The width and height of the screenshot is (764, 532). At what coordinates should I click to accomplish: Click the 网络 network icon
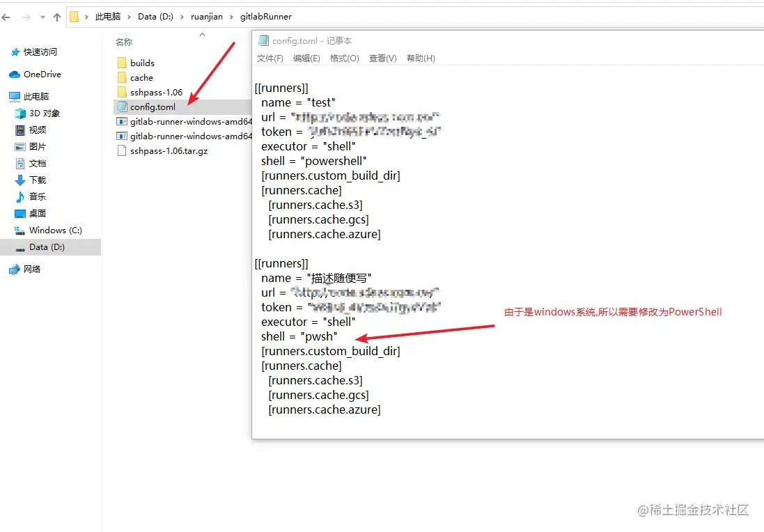point(15,269)
